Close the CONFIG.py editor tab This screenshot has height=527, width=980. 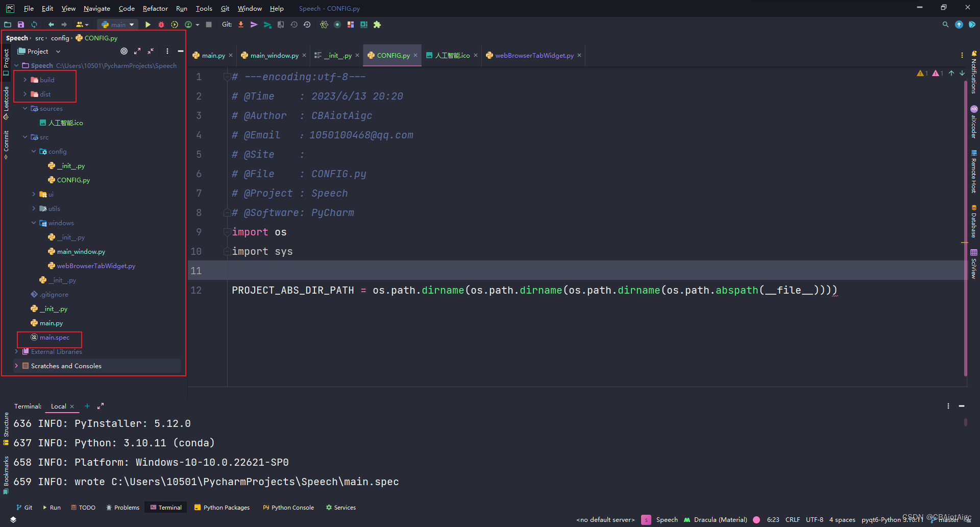pyautogui.click(x=415, y=55)
